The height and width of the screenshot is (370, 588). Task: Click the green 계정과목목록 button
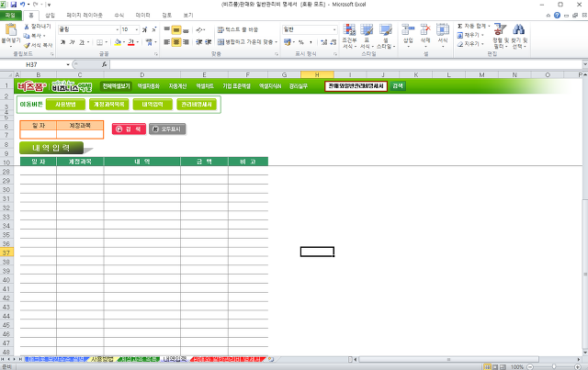[x=108, y=105]
